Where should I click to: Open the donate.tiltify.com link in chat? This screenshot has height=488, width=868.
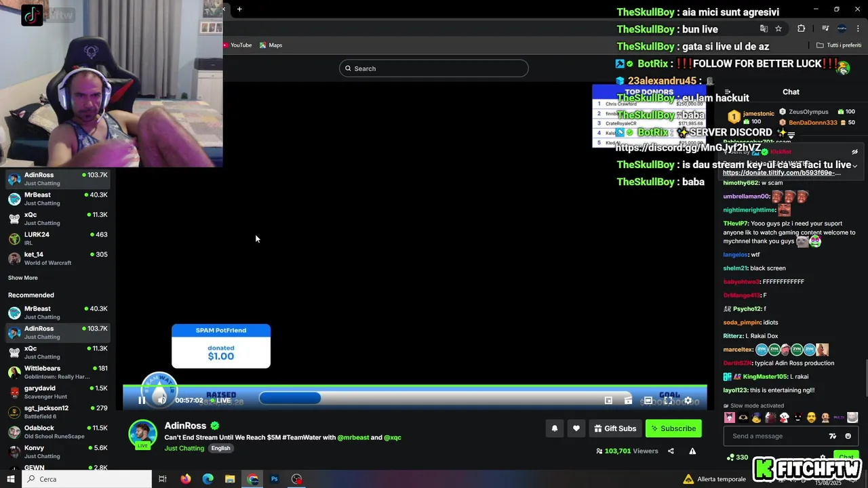[x=782, y=173]
